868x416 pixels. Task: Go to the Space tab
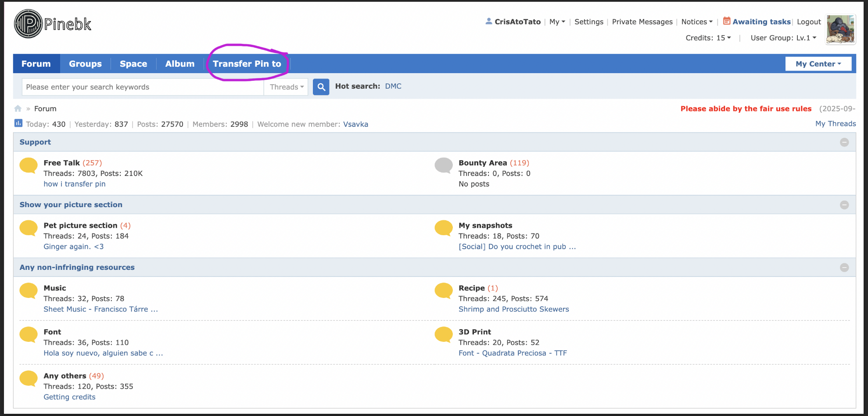pyautogui.click(x=133, y=64)
